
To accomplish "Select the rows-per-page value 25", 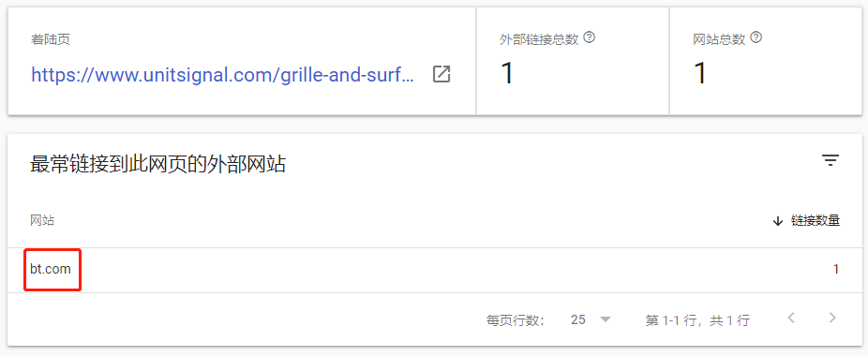I will point(578,319).
